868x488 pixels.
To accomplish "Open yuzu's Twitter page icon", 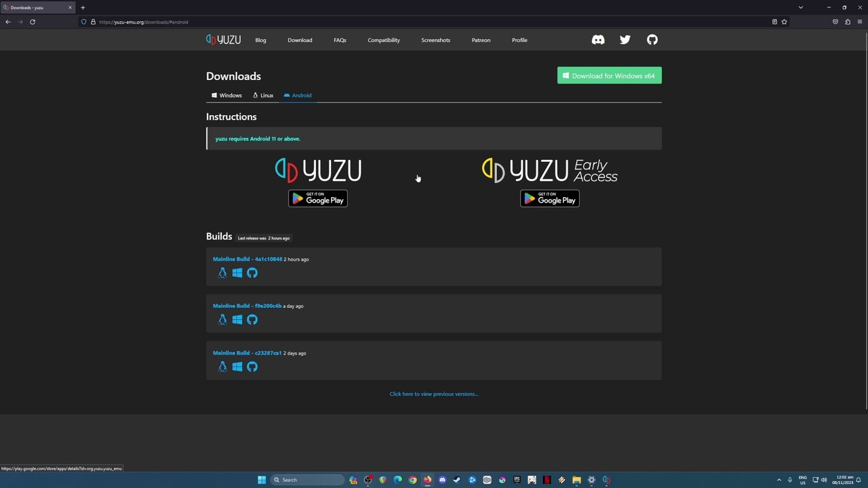I will point(625,40).
